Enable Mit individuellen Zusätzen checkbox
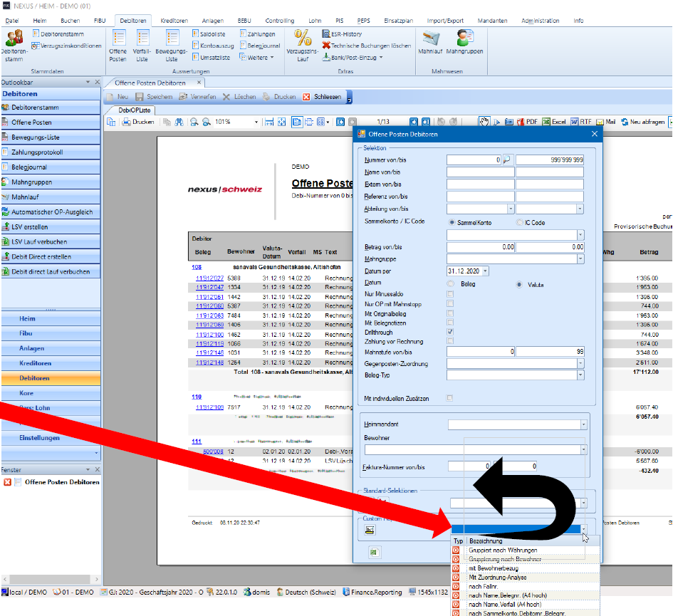The height and width of the screenshot is (616, 673). click(450, 398)
